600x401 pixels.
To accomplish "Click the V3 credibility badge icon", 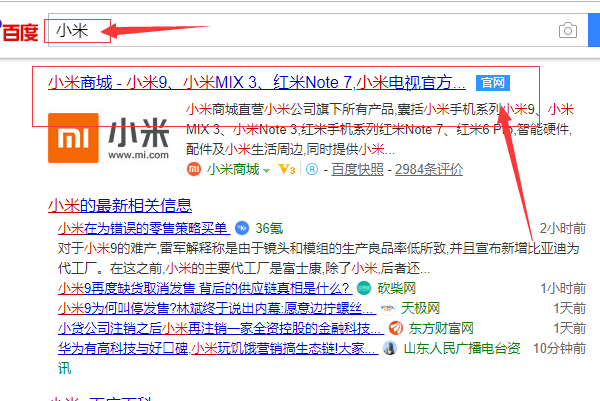I will [x=287, y=169].
